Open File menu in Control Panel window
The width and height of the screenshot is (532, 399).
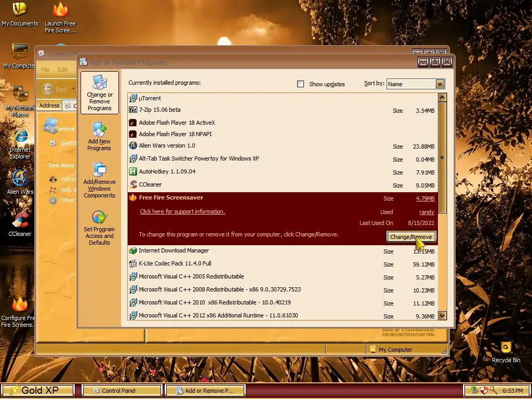45,70
